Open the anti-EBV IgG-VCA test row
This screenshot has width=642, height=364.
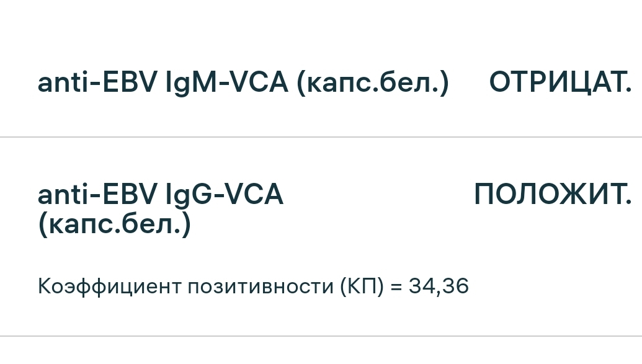(321, 237)
